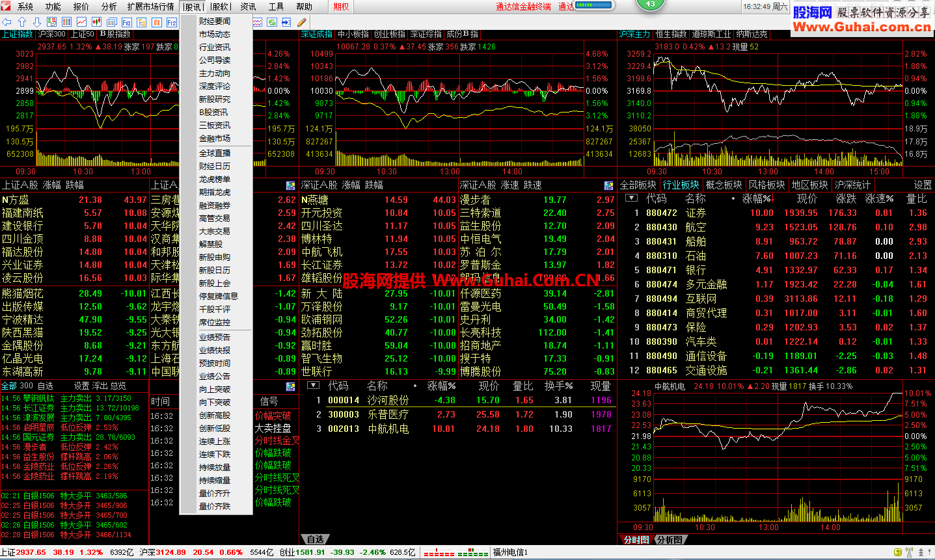Click the back arrow toolbar icon
The image size is (935, 560).
(x=7, y=22)
